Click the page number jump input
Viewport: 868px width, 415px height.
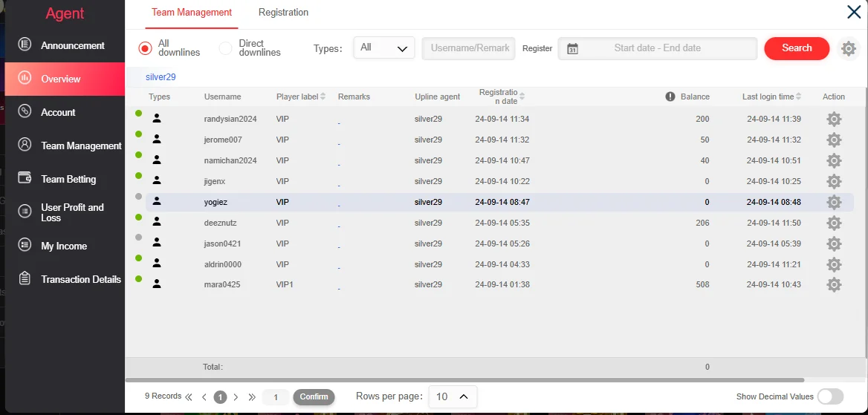pos(276,396)
